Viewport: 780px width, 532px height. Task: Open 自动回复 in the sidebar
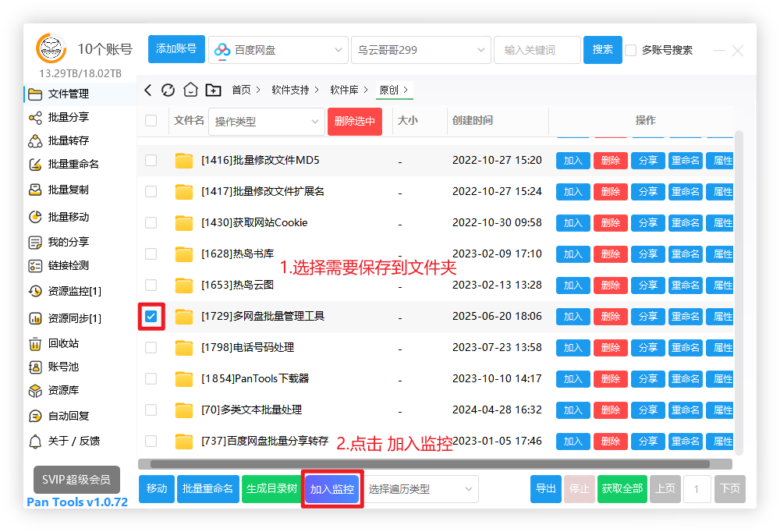pos(68,416)
